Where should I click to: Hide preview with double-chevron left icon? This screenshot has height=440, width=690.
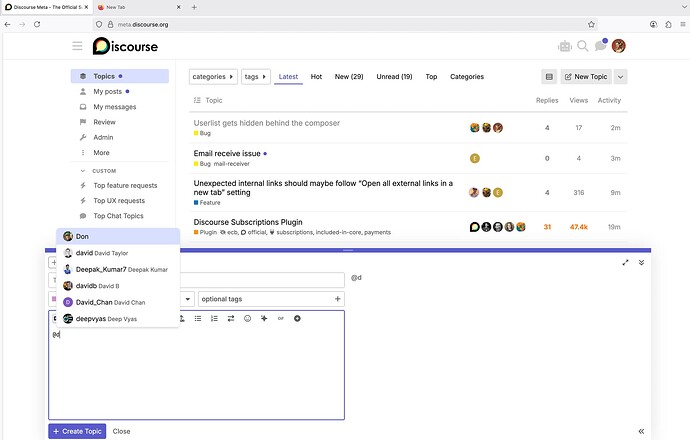tap(642, 431)
